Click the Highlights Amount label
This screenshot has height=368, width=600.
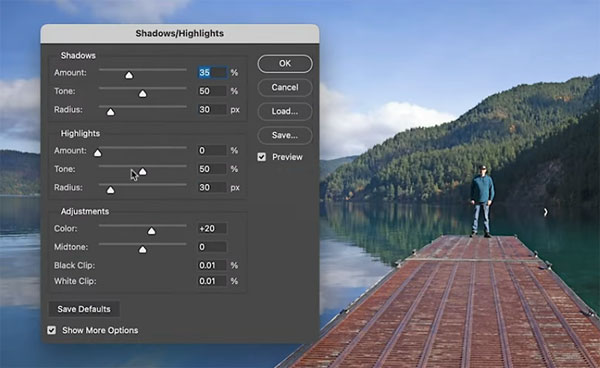(70, 151)
